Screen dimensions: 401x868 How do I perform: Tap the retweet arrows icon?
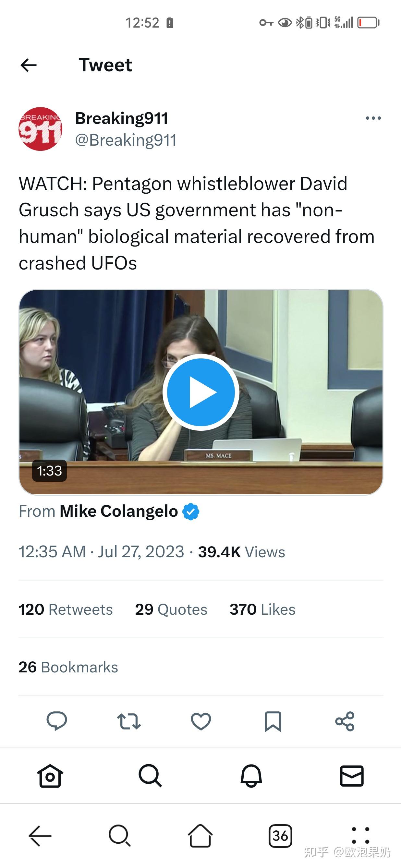tap(129, 721)
